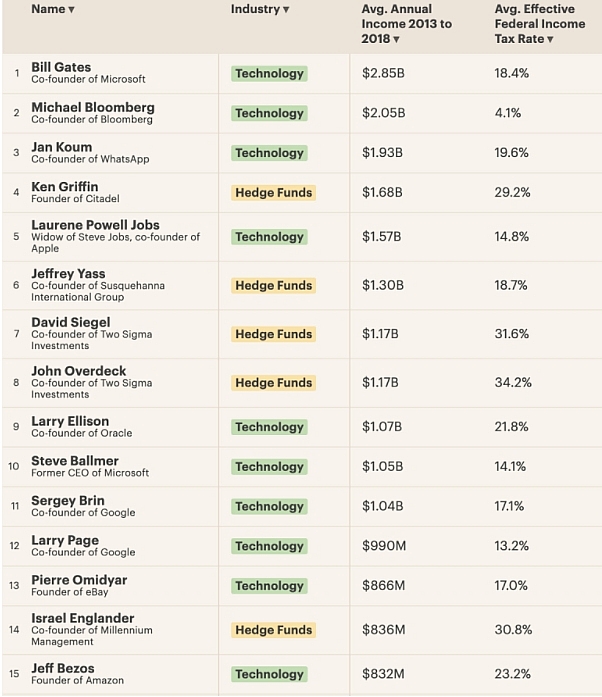Viewport: 602px width, 697px height.
Task: Select Sergey Brin's name
Action: (68, 501)
